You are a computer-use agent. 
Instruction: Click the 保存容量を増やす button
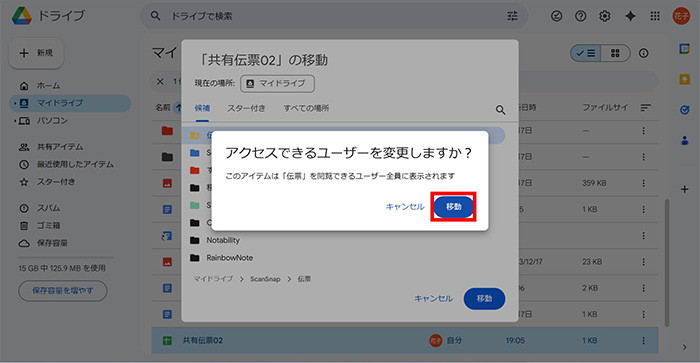point(63,291)
